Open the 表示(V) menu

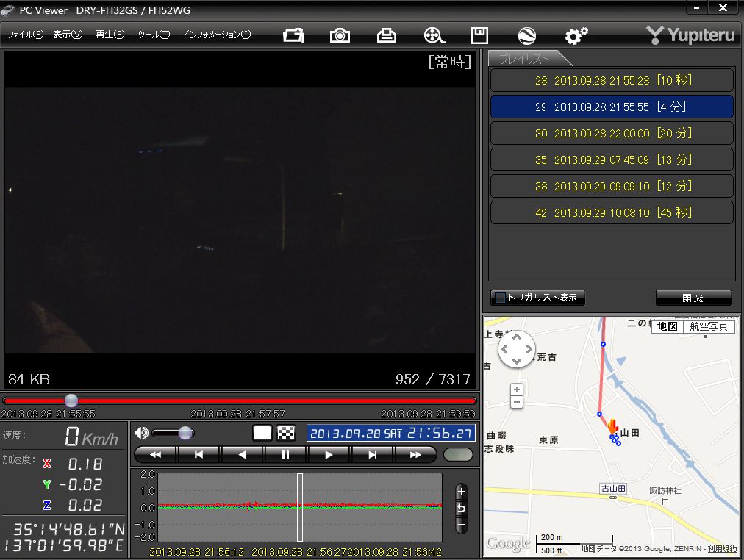[x=68, y=35]
